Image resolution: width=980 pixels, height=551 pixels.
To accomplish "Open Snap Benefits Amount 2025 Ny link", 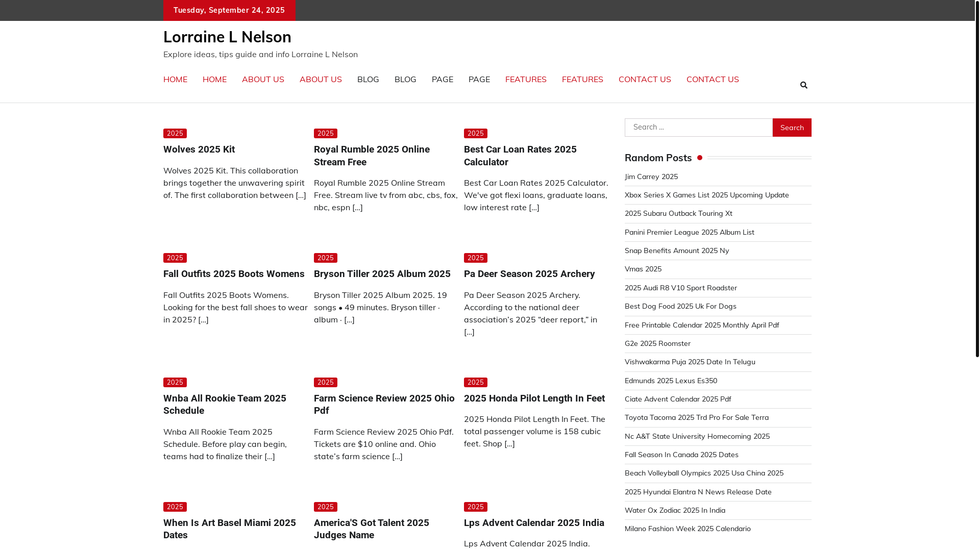I will pyautogui.click(x=677, y=251).
